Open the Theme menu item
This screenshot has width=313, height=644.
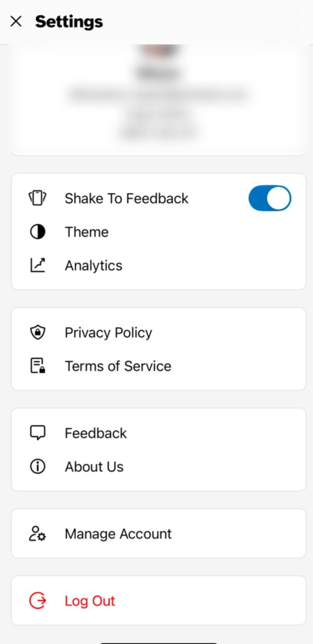[87, 232]
